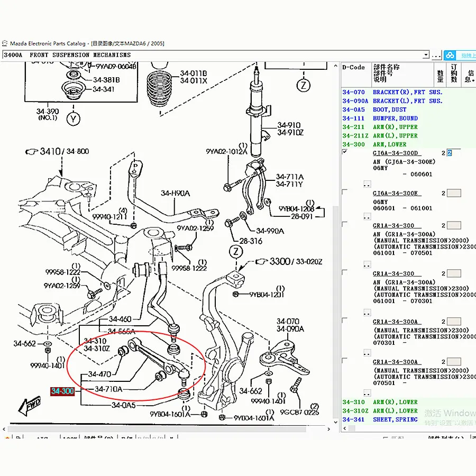Click the diagram scroll-left arrow
This screenshot has width=476, height=476.
4,429
